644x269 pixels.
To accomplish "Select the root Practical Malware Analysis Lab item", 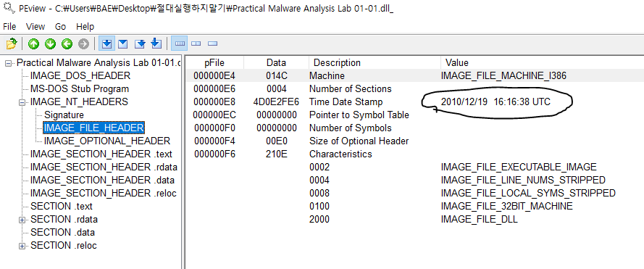I will point(99,63).
